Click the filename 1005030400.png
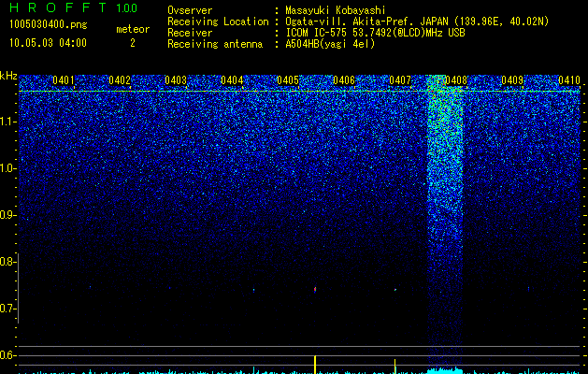588x374 pixels. 49,25
